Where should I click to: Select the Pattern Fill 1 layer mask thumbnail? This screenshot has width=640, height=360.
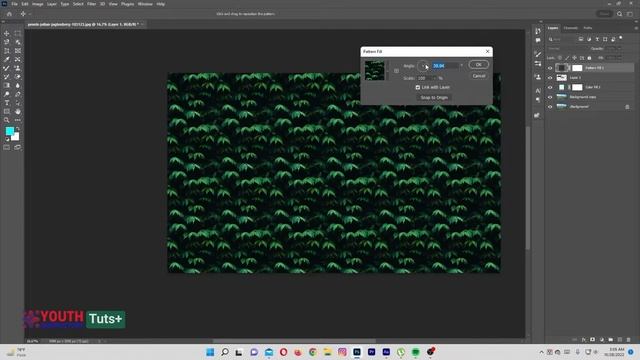pos(577,68)
